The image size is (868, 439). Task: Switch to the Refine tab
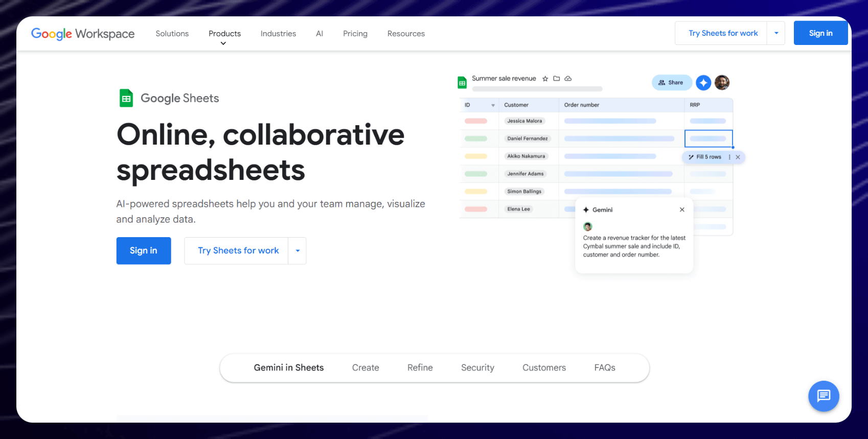click(420, 367)
